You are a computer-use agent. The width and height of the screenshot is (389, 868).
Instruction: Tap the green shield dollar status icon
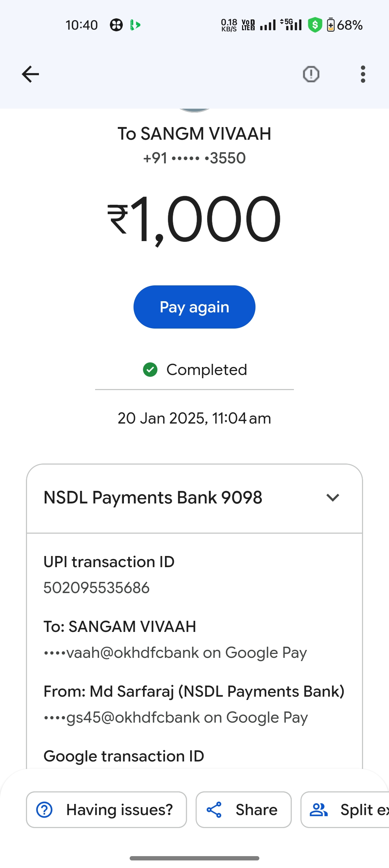click(315, 25)
